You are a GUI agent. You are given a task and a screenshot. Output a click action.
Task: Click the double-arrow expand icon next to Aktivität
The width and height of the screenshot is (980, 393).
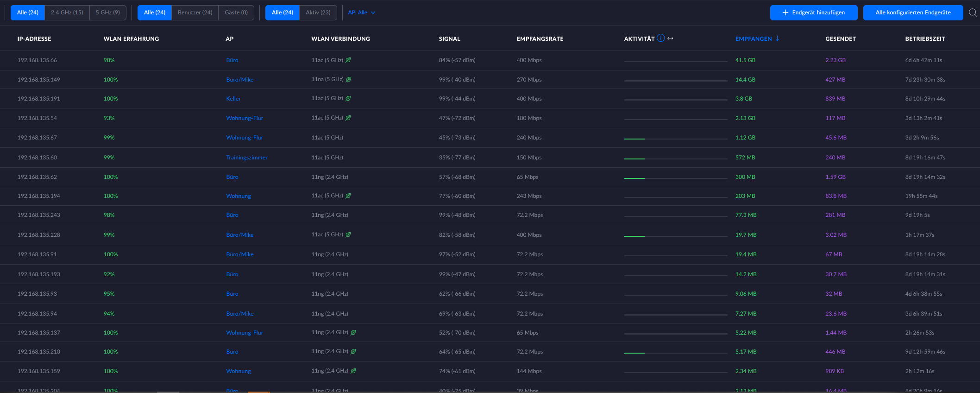[670, 38]
